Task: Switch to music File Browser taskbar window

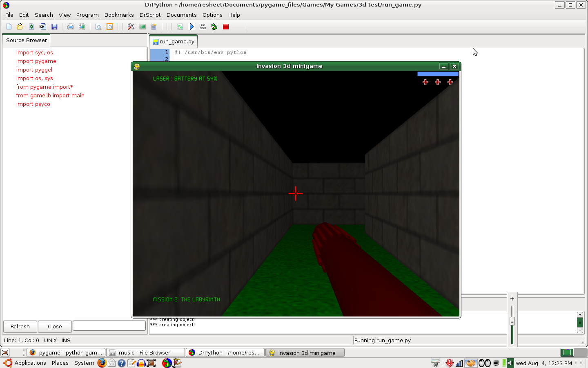Action: pos(146,352)
